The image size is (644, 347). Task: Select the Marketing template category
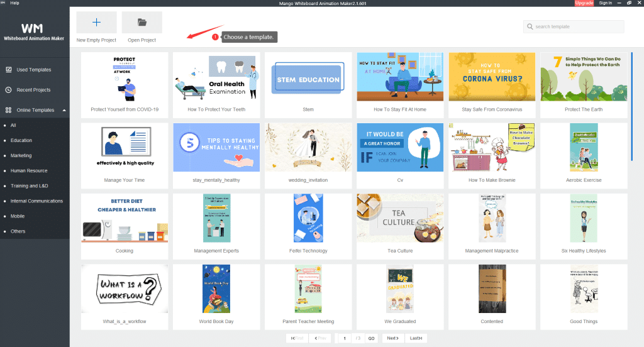pyautogui.click(x=21, y=155)
